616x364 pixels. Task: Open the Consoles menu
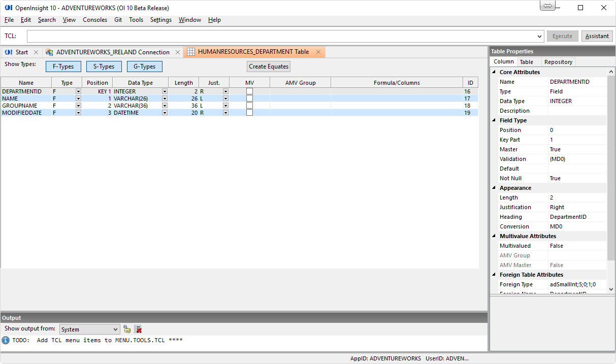(x=95, y=20)
